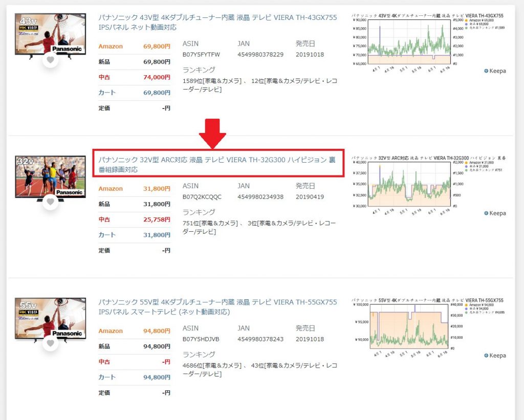This screenshot has height=420, width=524.
Task: Select ASIN B07Y5FYTFW
Action: (x=201, y=54)
